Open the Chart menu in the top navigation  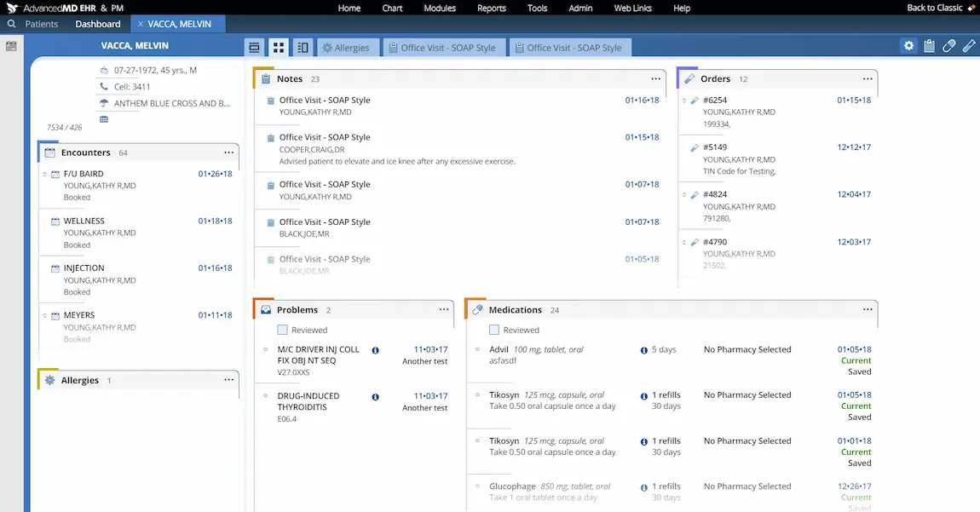(x=391, y=8)
